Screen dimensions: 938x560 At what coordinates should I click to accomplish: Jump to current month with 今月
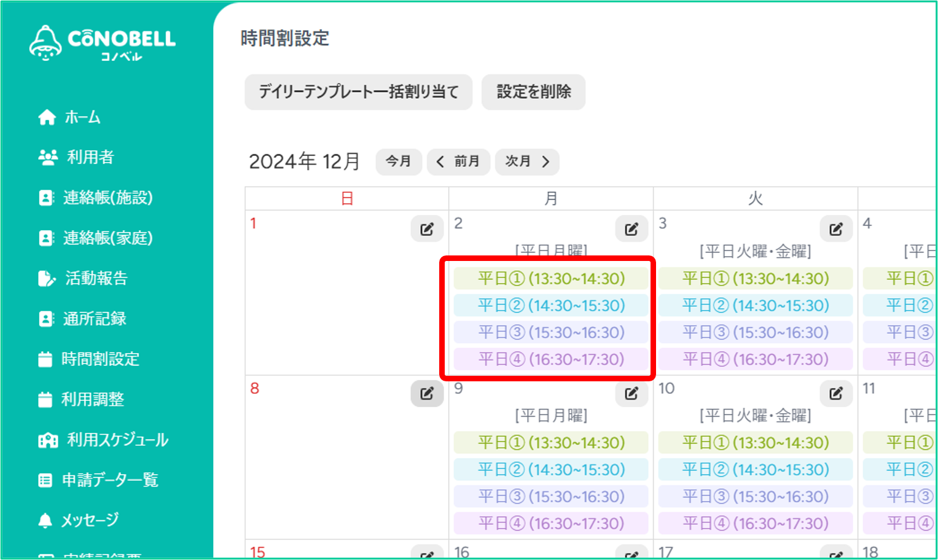coord(399,161)
